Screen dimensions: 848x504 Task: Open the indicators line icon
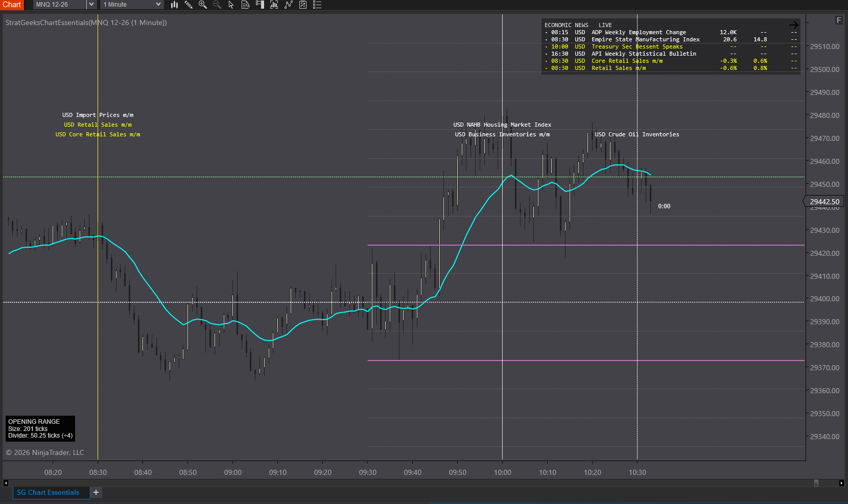(x=288, y=5)
